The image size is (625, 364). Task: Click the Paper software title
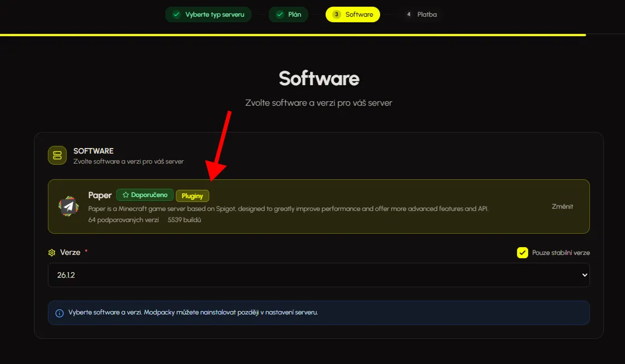[100, 195]
